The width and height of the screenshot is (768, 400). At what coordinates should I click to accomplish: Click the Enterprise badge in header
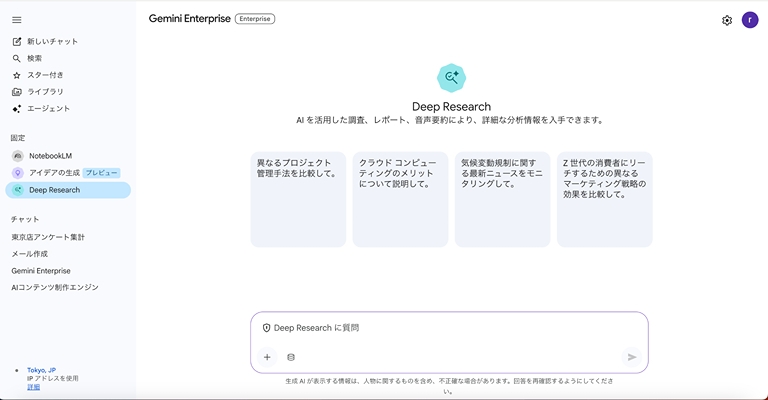[x=255, y=19]
